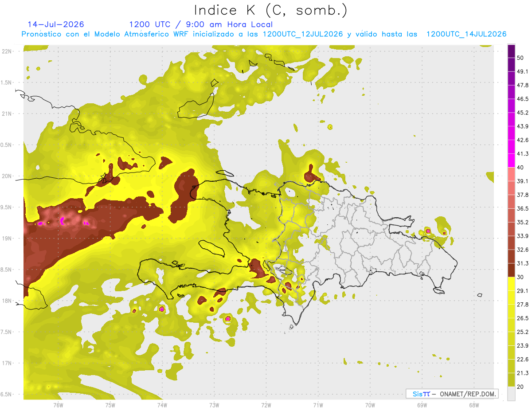The image size is (532, 411).
Task: Select the '69W' longitude label
Action: (x=422, y=405)
